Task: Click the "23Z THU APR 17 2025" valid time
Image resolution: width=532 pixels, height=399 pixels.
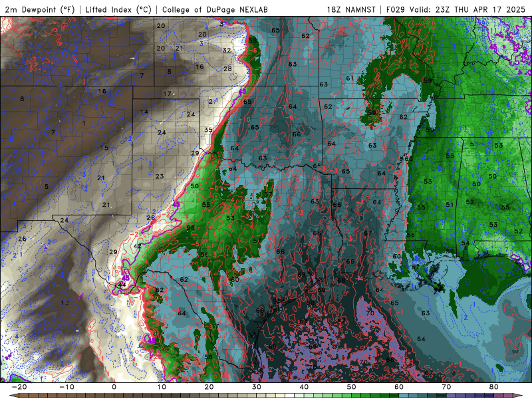Action: tap(480, 9)
